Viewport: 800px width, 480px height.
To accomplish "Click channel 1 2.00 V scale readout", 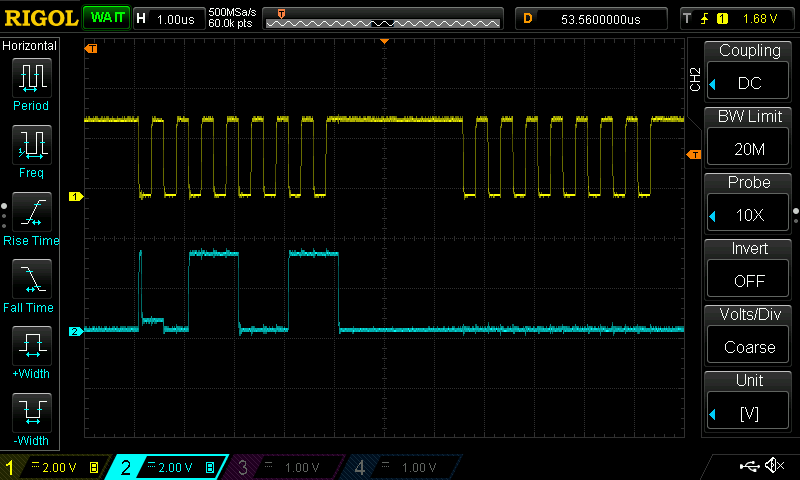I will (x=59, y=467).
